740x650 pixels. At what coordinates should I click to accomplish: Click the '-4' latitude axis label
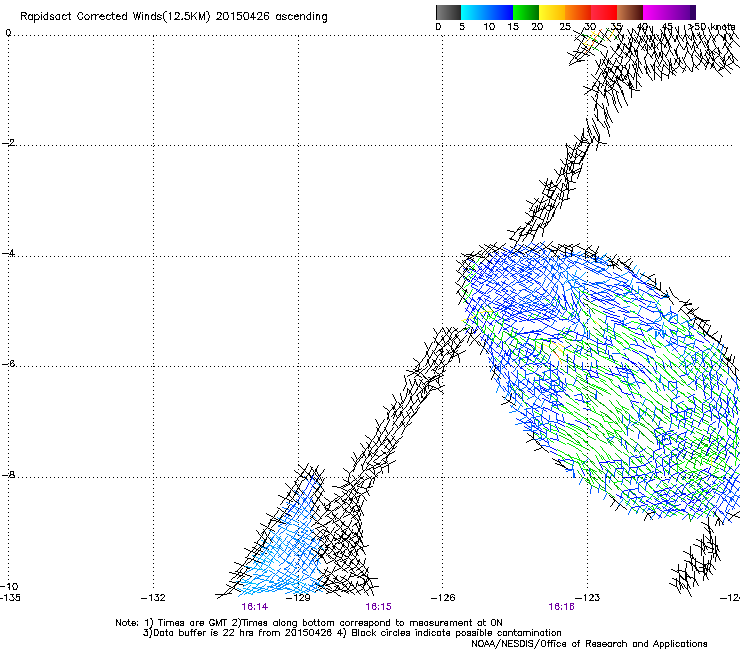pyautogui.click(x=9, y=253)
